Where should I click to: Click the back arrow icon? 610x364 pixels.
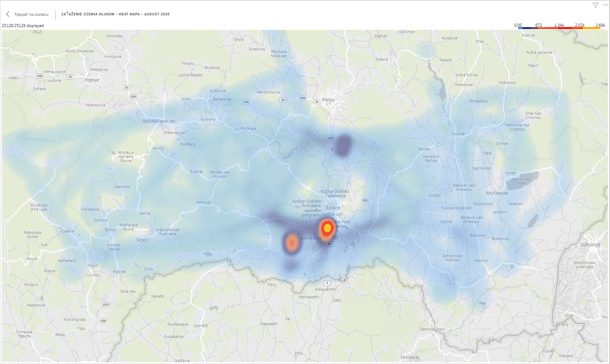8,14
